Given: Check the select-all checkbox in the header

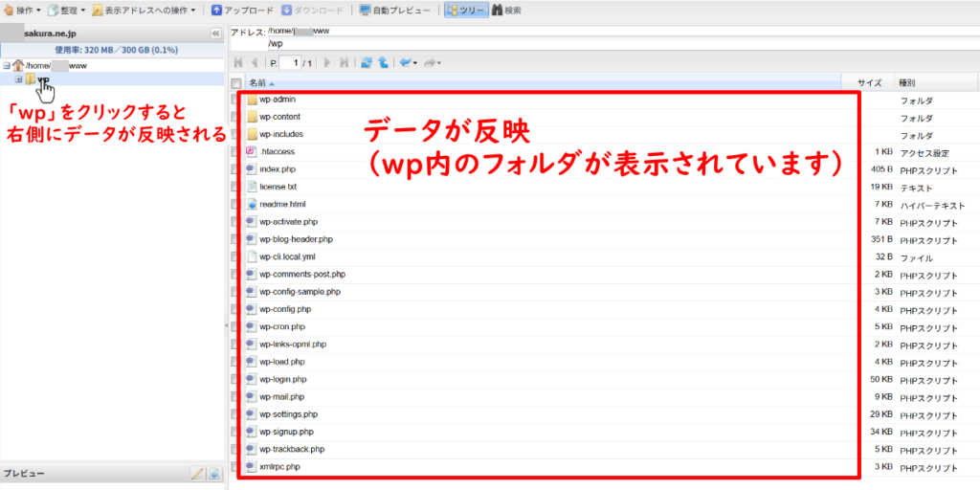Looking at the screenshot, I should [x=236, y=83].
